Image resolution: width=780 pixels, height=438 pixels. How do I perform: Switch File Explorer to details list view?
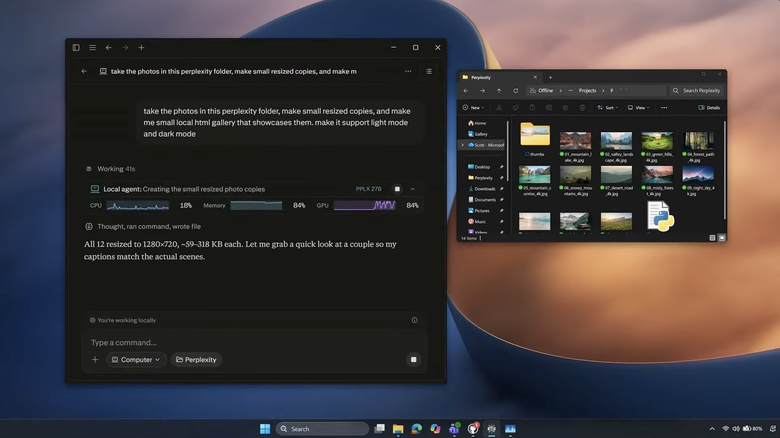click(x=712, y=238)
